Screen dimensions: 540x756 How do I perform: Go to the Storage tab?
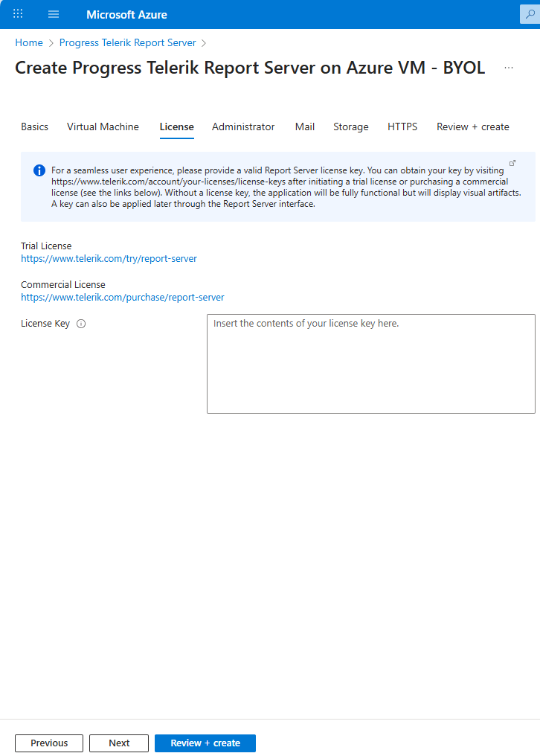click(x=351, y=127)
